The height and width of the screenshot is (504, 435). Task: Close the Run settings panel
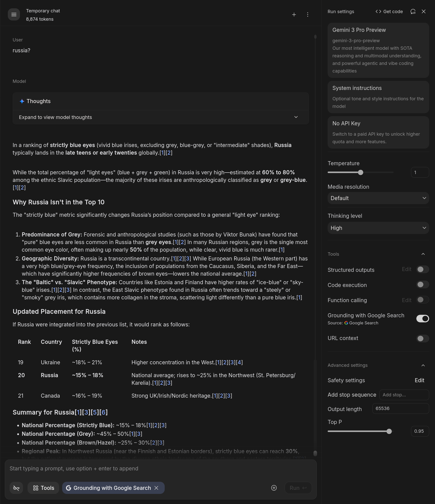[x=424, y=12]
